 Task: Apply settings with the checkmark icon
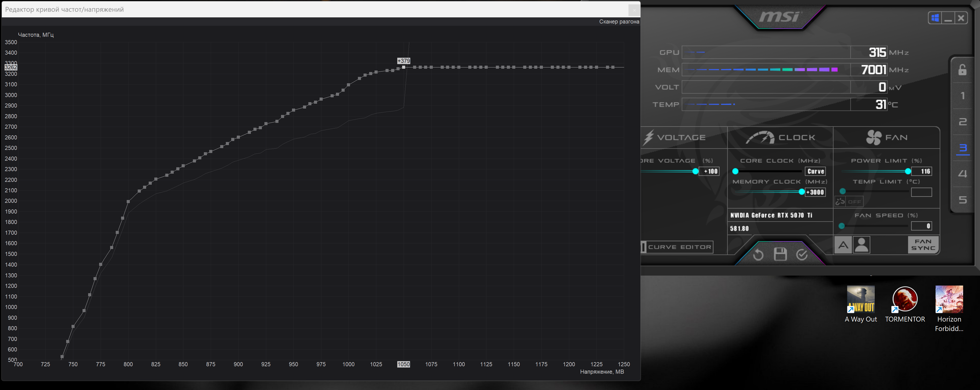802,255
